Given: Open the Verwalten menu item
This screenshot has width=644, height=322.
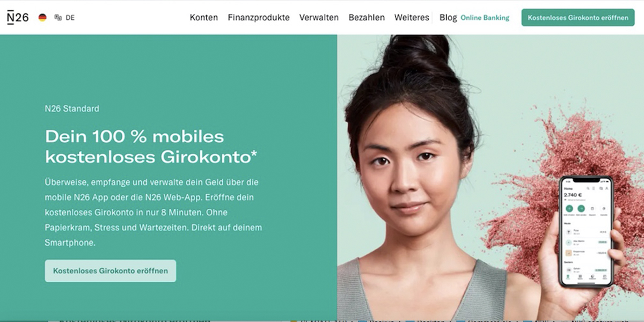Looking at the screenshot, I should (x=319, y=17).
